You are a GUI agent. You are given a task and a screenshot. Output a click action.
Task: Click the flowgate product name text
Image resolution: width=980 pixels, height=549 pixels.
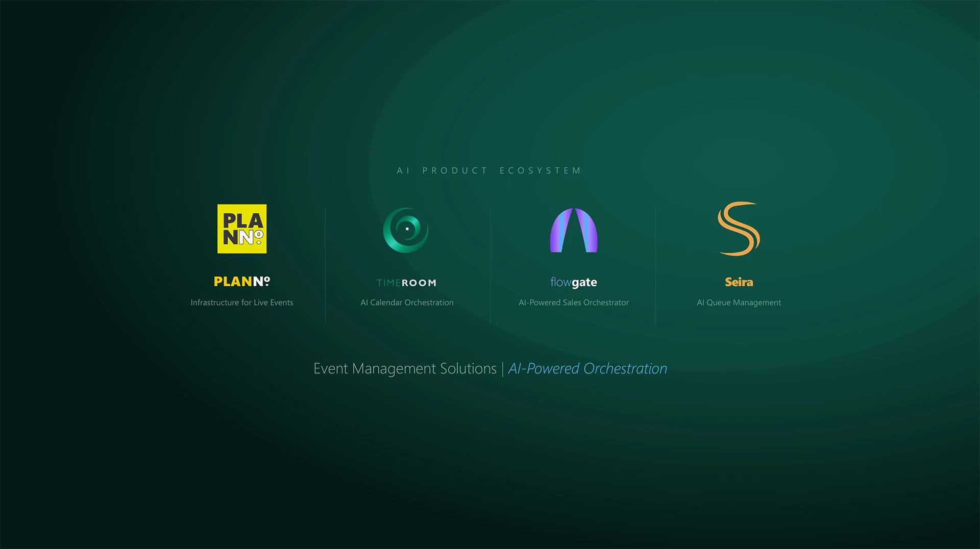click(574, 282)
